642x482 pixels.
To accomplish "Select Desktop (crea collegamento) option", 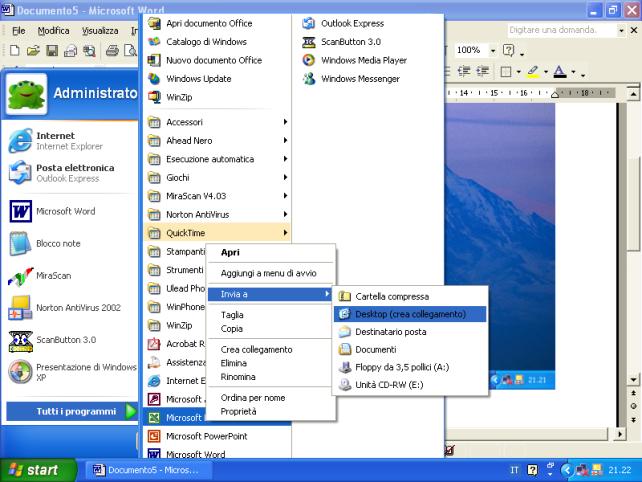I will pyautogui.click(x=410, y=314).
